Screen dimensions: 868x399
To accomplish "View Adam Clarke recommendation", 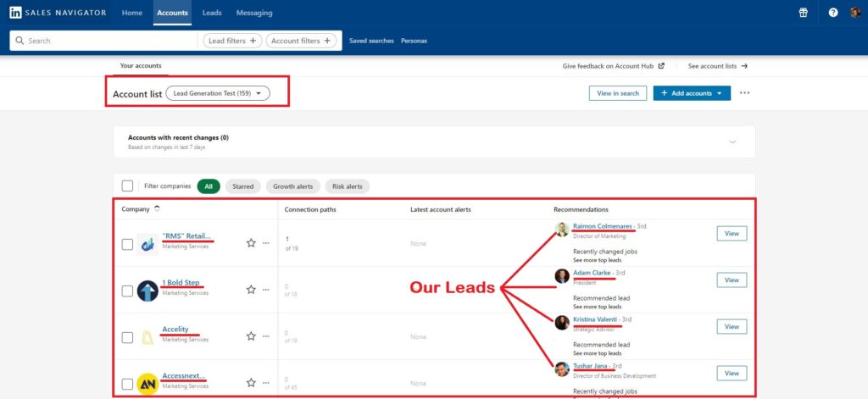I will tap(732, 280).
